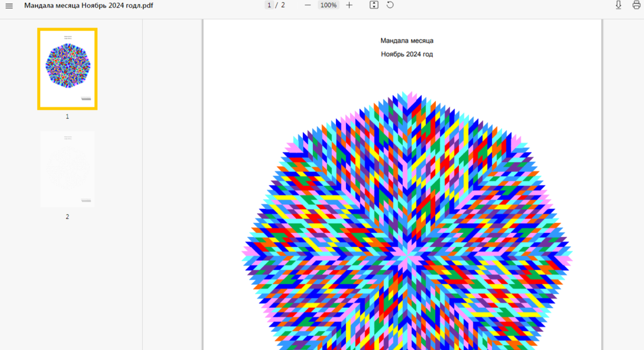Click the text Ноябрь 2024 год
644x350 pixels.
click(407, 54)
